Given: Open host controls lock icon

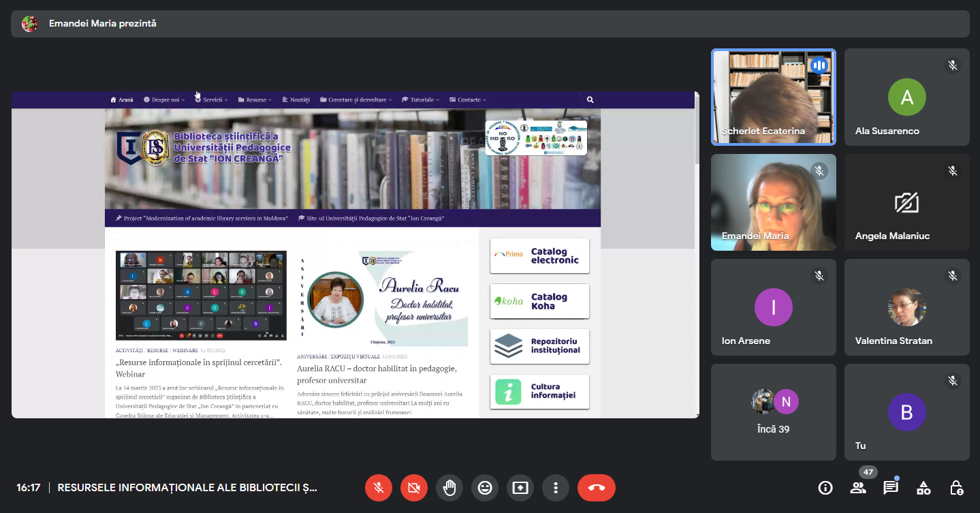Looking at the screenshot, I should pos(956,488).
